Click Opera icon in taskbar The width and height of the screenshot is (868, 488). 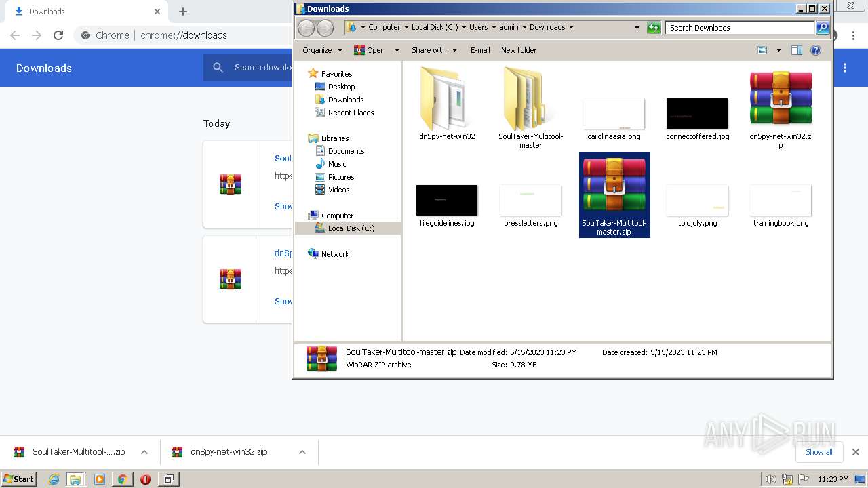(x=145, y=479)
